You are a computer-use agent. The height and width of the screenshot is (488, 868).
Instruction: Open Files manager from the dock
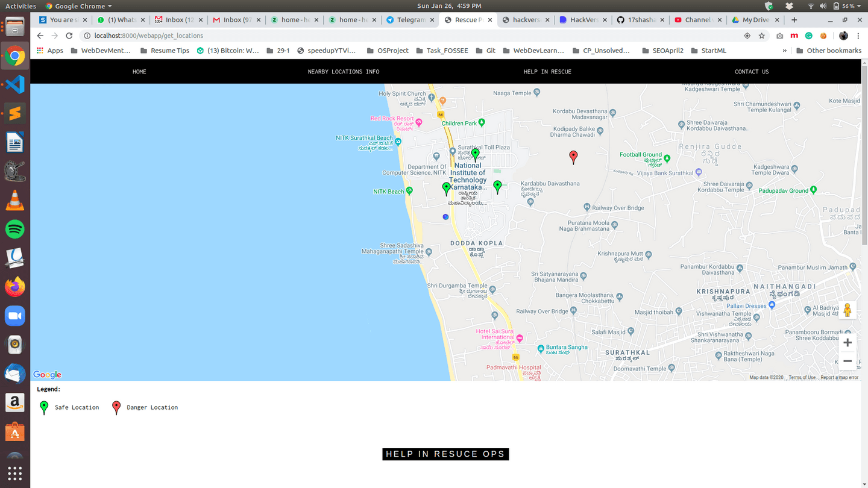pyautogui.click(x=15, y=27)
